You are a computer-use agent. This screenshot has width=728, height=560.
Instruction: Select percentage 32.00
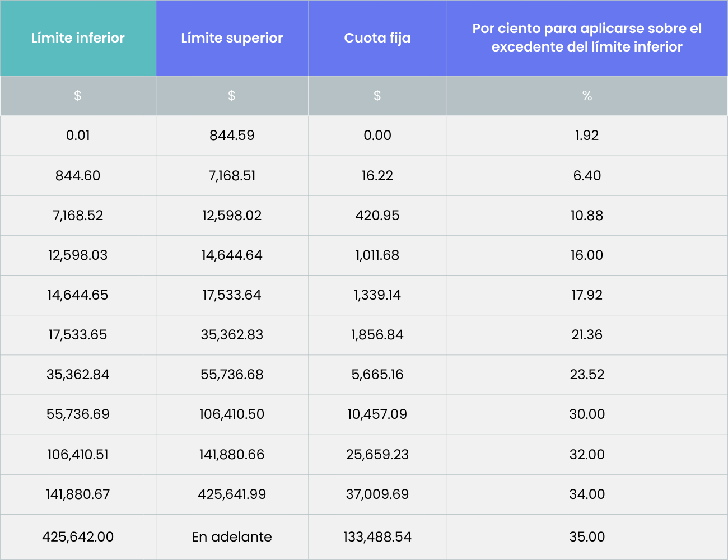[x=587, y=454]
